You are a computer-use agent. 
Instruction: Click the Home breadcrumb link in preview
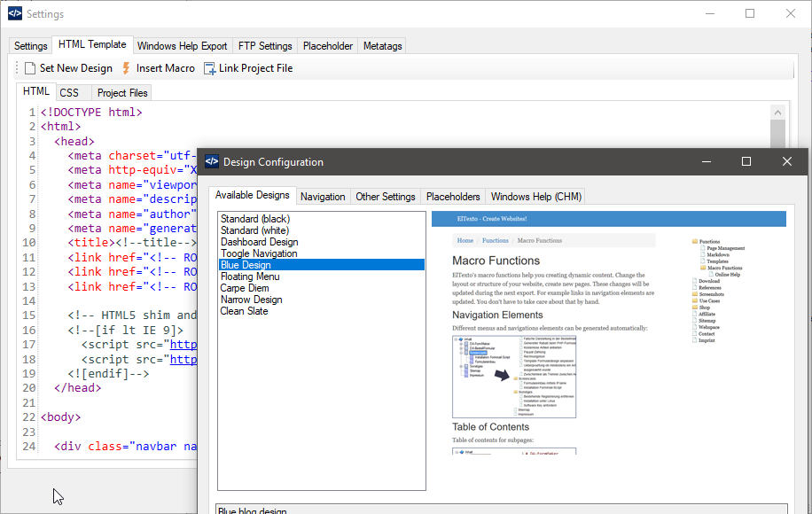coord(465,241)
